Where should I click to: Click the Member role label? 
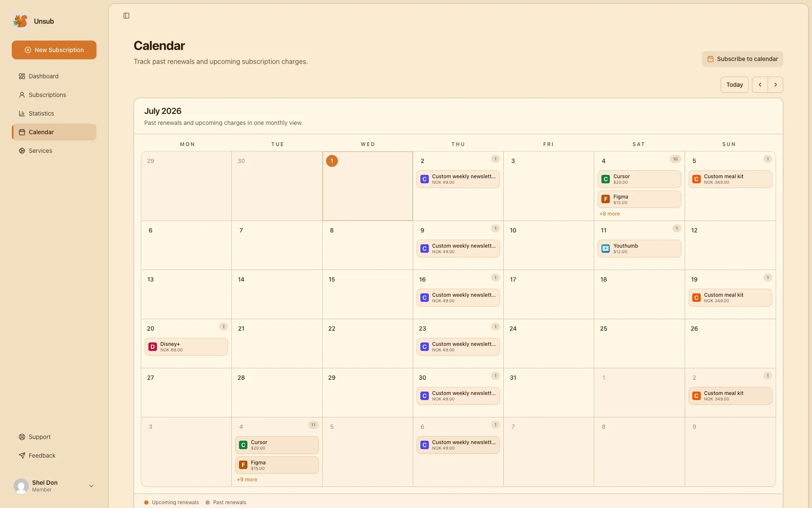tap(42, 490)
